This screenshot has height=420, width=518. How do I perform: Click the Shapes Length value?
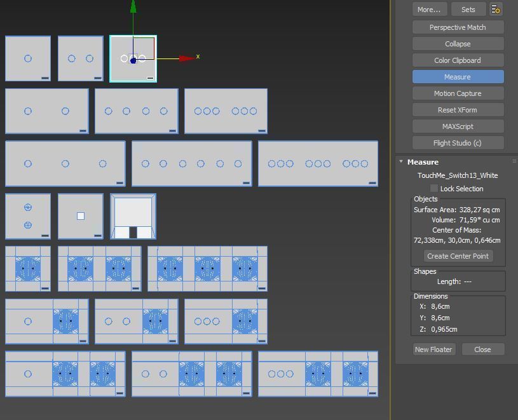(x=467, y=281)
